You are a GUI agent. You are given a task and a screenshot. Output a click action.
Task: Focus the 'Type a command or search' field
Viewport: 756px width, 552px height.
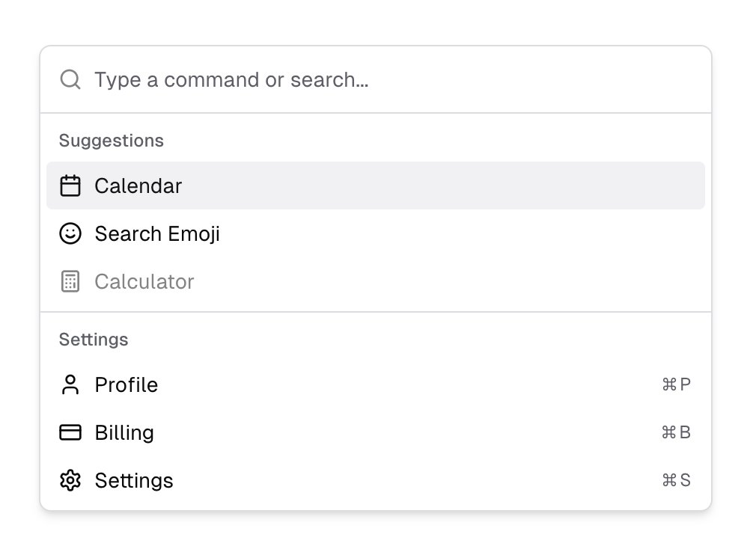click(x=374, y=80)
